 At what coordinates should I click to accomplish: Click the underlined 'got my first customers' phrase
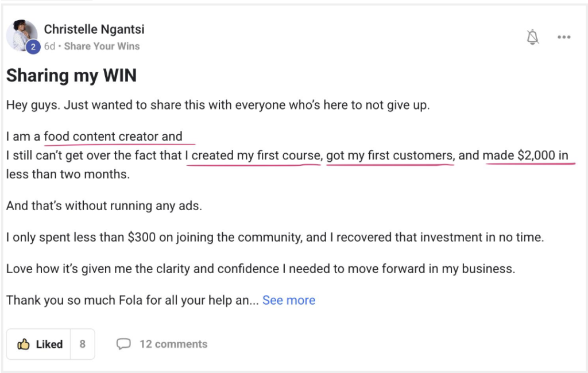(389, 156)
